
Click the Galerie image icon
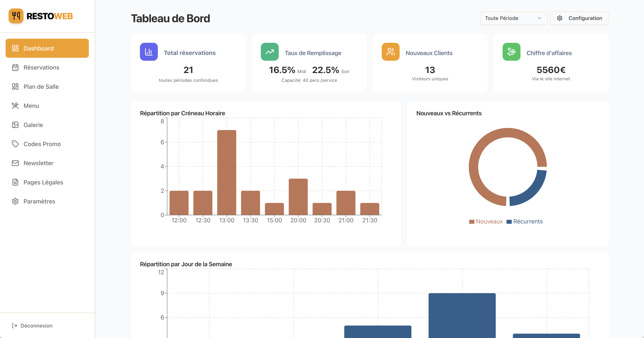(x=15, y=125)
